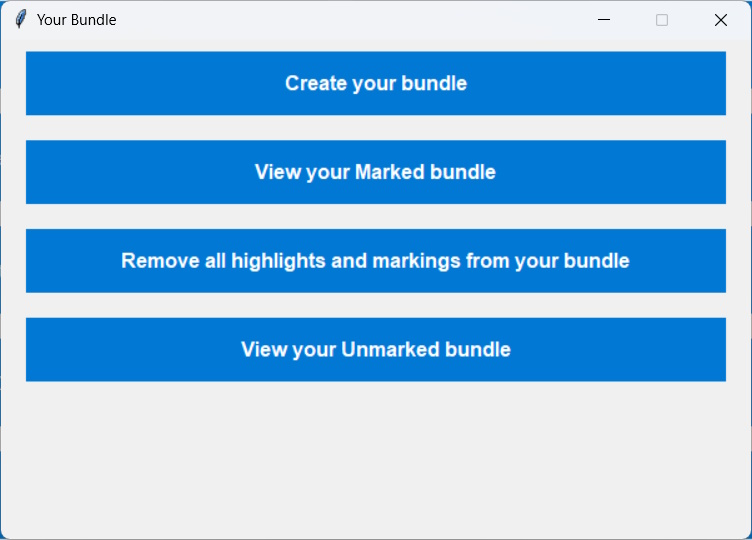Click the greyed-out maximize button
Screen dimensions: 752x540
(x=662, y=20)
